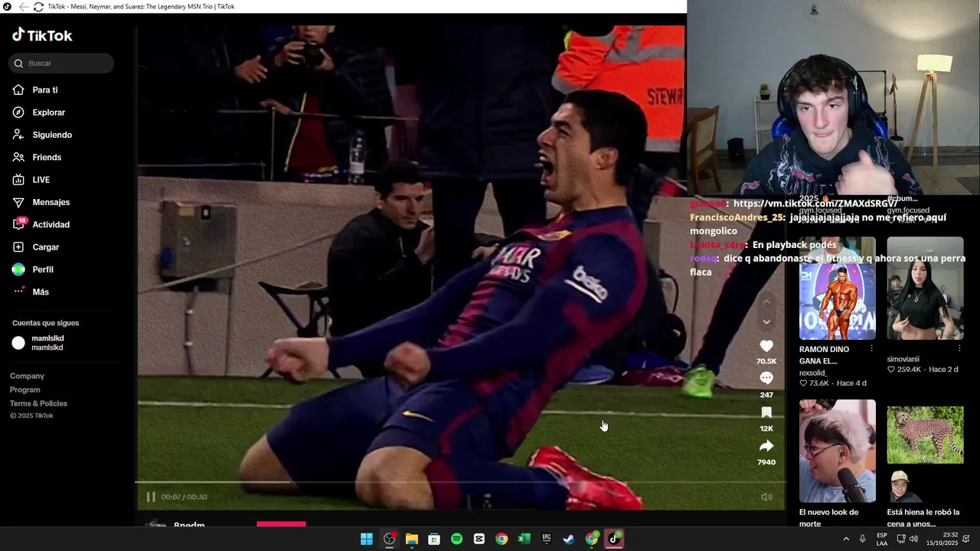Click the 73.6K likes count under rexsolid_
The width and height of the screenshot is (980, 551).
(814, 383)
